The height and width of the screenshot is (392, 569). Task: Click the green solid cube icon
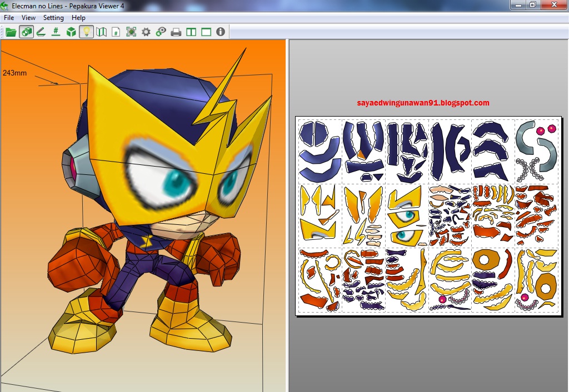pyautogui.click(x=71, y=32)
